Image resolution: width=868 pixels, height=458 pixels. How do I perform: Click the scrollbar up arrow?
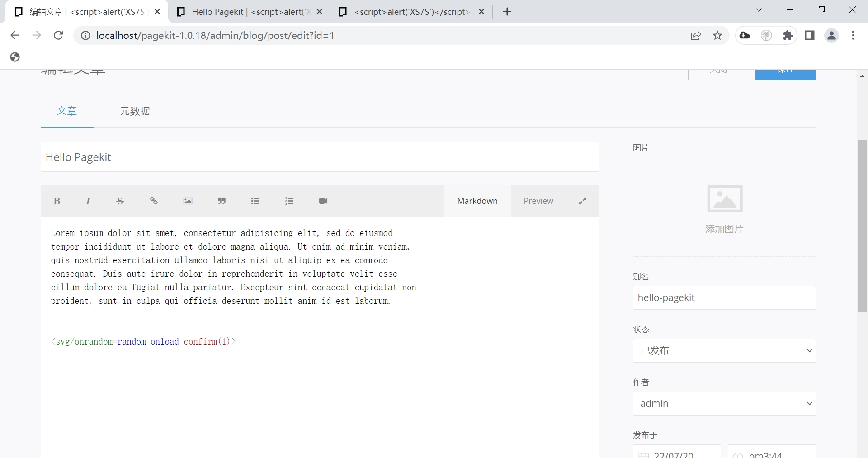pos(862,76)
